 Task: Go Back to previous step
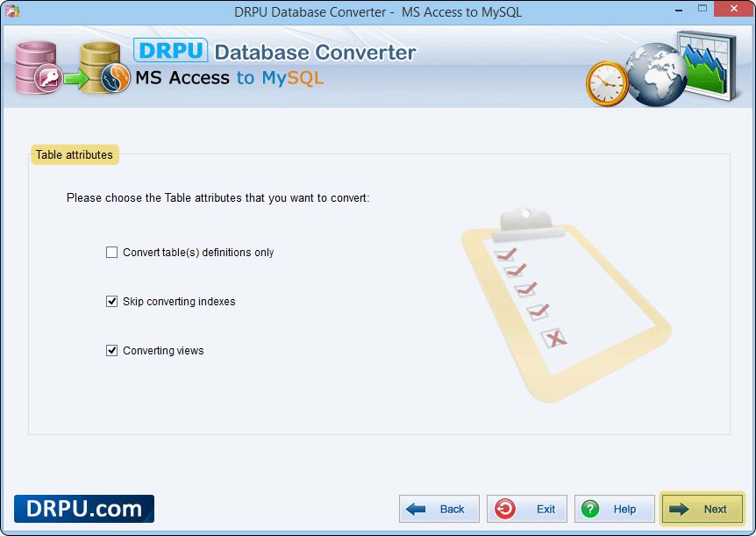439,509
